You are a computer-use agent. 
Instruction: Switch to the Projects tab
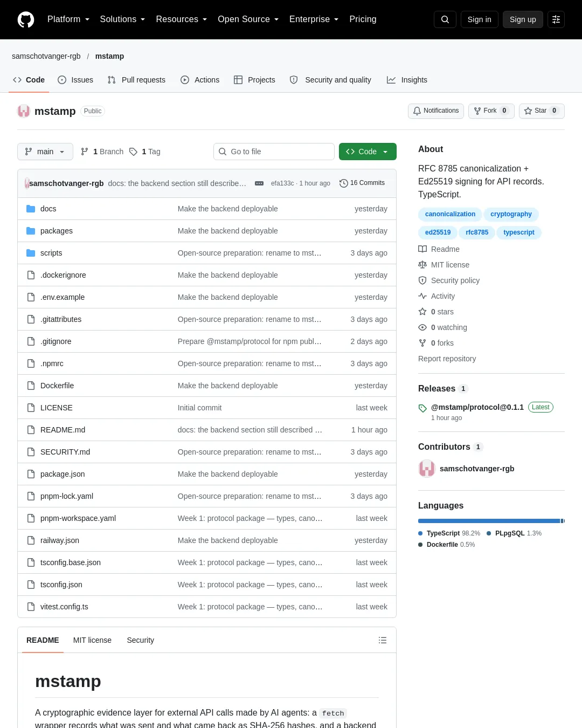click(x=254, y=80)
